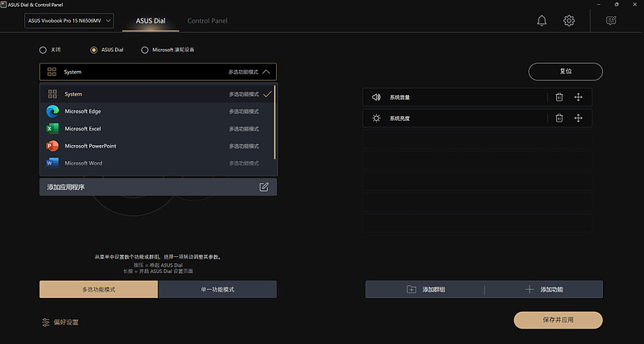Collapse the System application dropdown
Viewport: 644px width, 344px height.
pyautogui.click(x=158, y=72)
